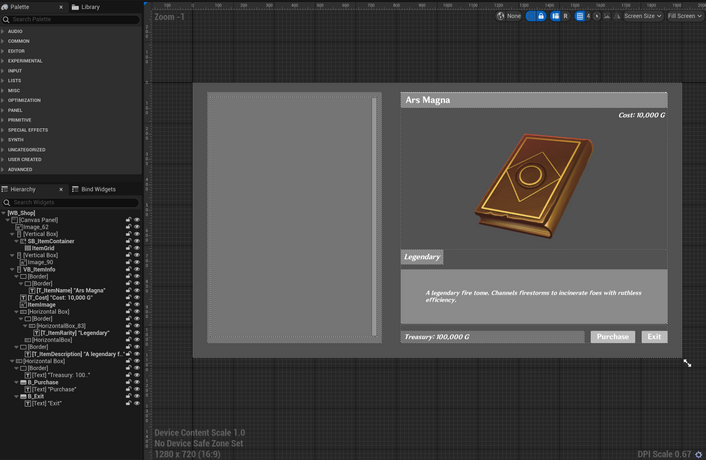Click the lock icon on the Canvas Panel row
The image size is (706, 460).
click(128, 220)
